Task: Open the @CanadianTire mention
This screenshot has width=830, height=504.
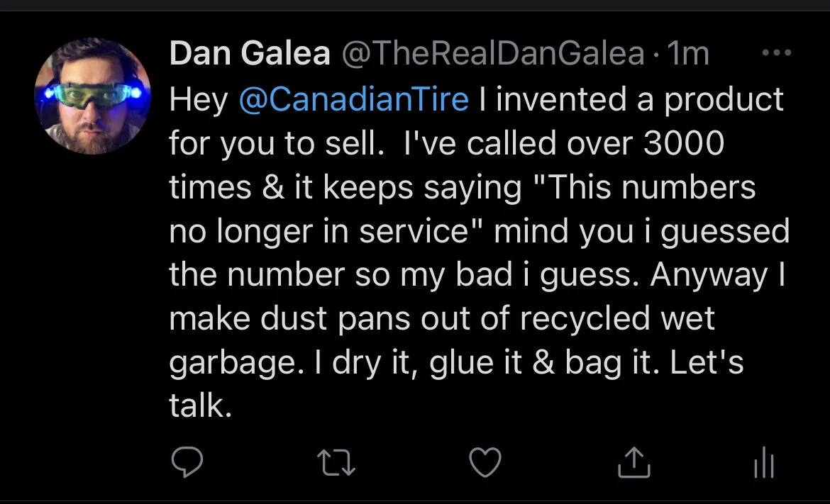Action: 353,99
